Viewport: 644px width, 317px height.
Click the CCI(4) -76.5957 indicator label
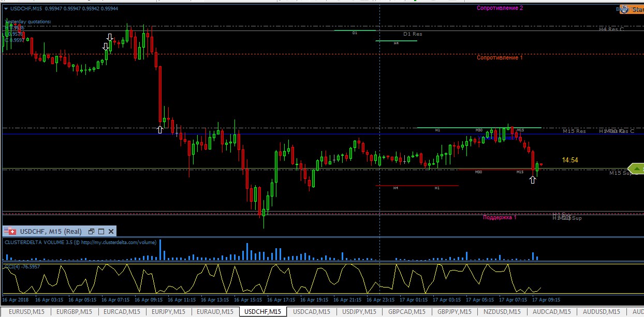coord(22,267)
